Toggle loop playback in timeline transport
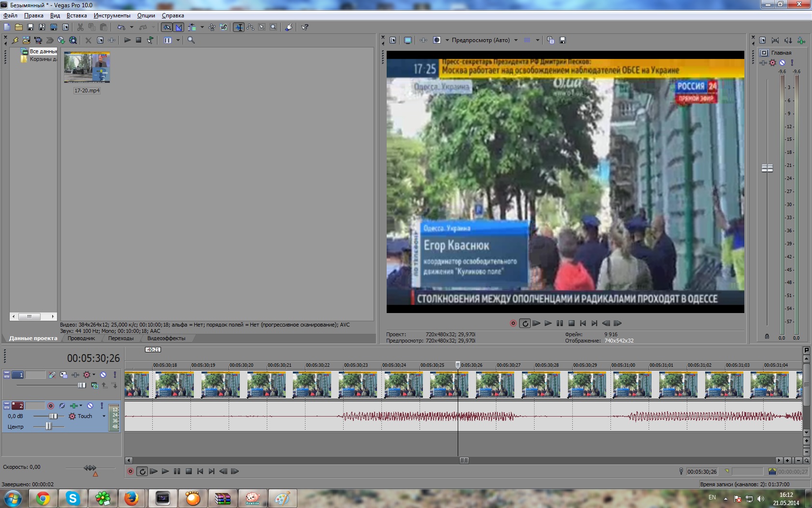This screenshot has width=812, height=508. pyautogui.click(x=142, y=471)
